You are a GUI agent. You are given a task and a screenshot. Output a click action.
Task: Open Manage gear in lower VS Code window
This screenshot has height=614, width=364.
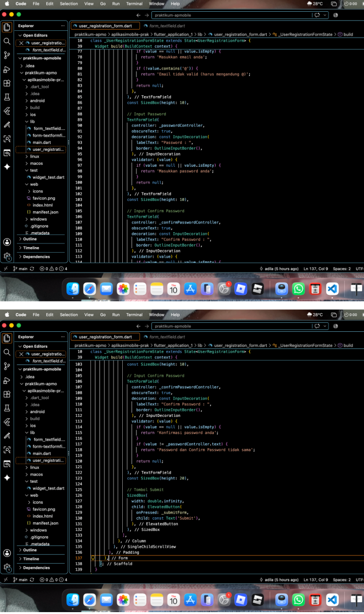tap(7, 567)
